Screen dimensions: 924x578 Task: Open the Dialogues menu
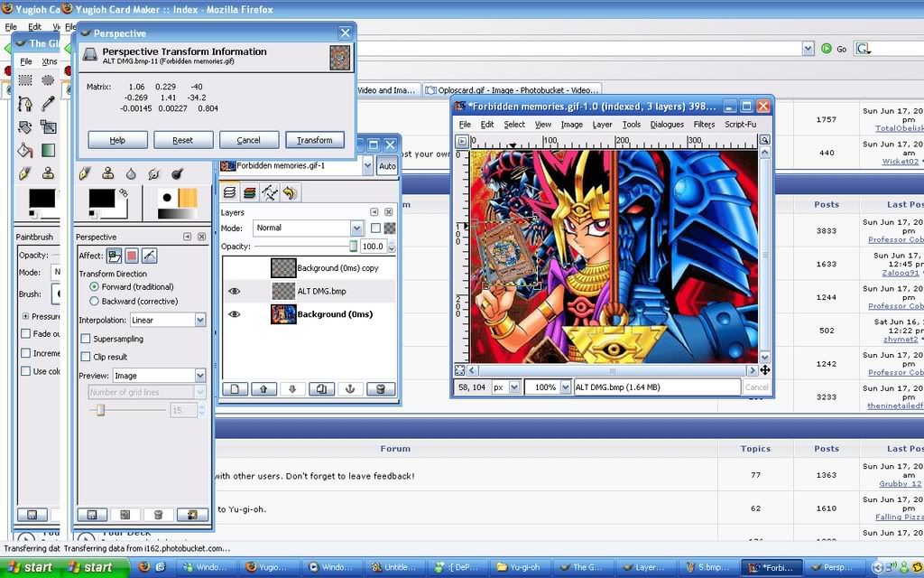pyautogui.click(x=667, y=125)
